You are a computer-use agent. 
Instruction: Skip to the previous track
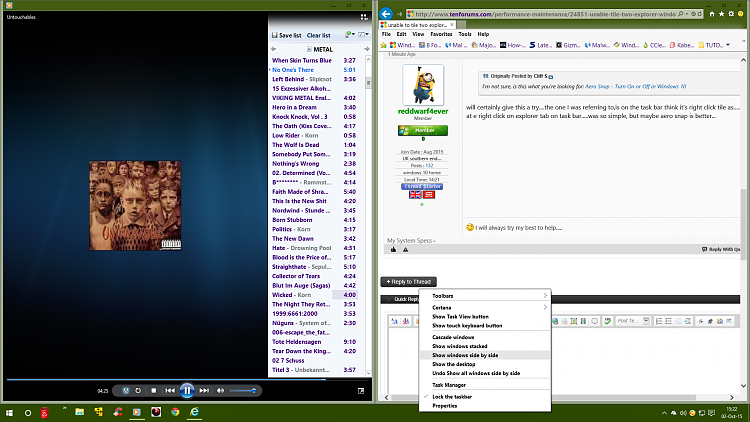[x=170, y=390]
